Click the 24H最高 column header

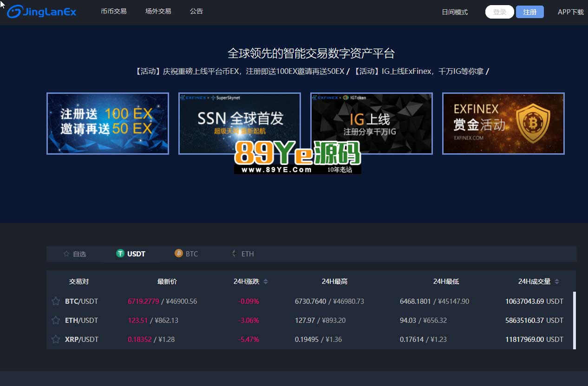coord(334,281)
